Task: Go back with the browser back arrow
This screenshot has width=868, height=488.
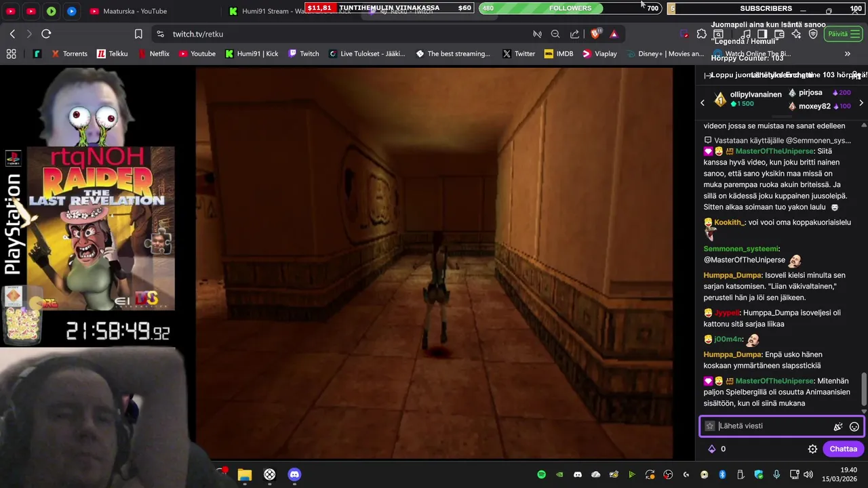Action: point(12,34)
